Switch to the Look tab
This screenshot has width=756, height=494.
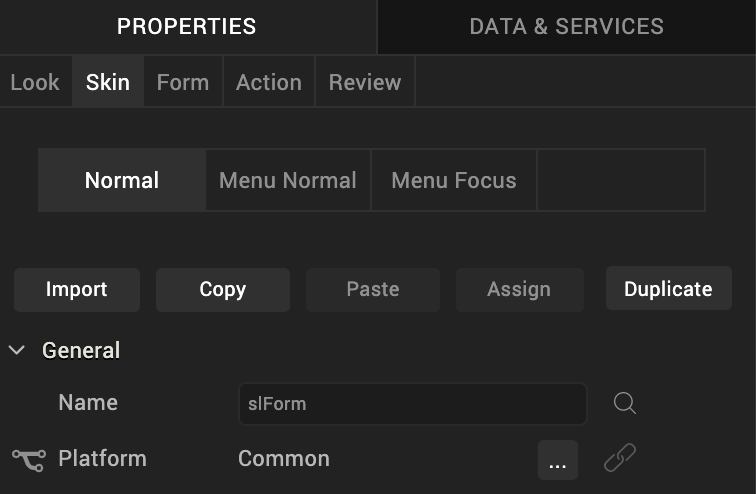(35, 82)
